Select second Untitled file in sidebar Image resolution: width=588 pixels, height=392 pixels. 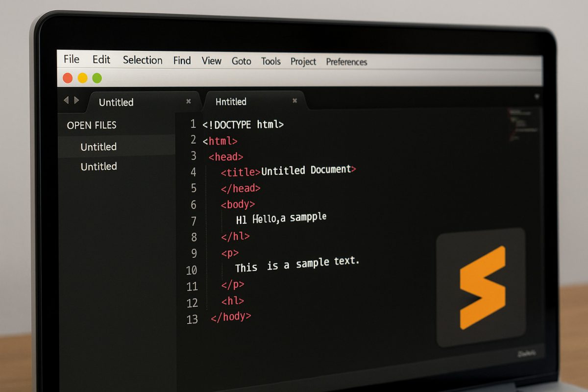pyautogui.click(x=98, y=167)
